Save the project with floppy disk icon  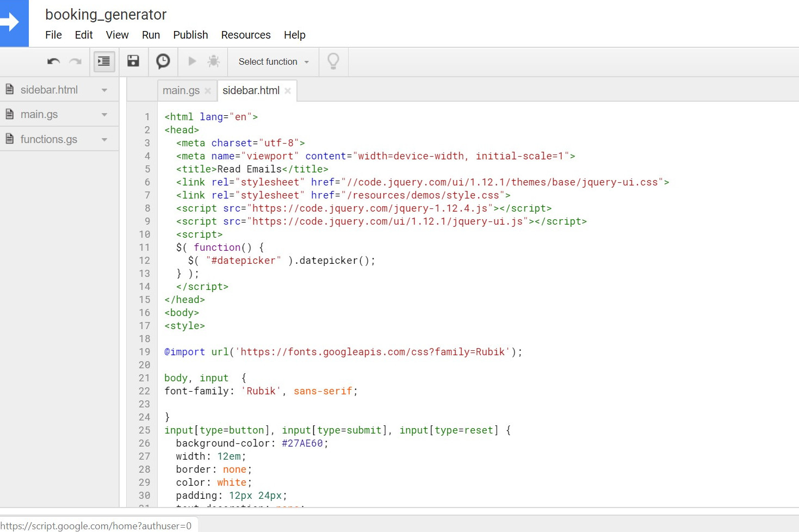(133, 61)
